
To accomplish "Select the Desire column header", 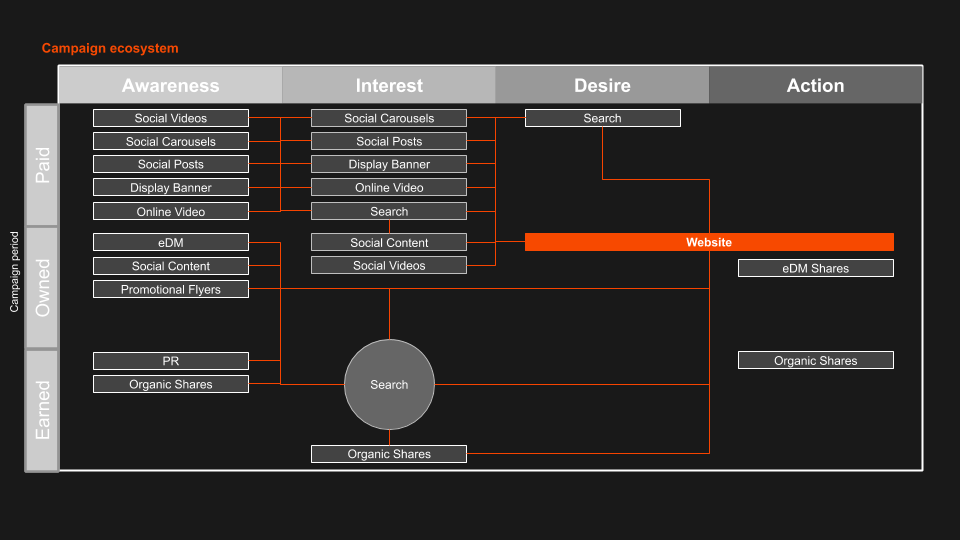I will (x=602, y=85).
